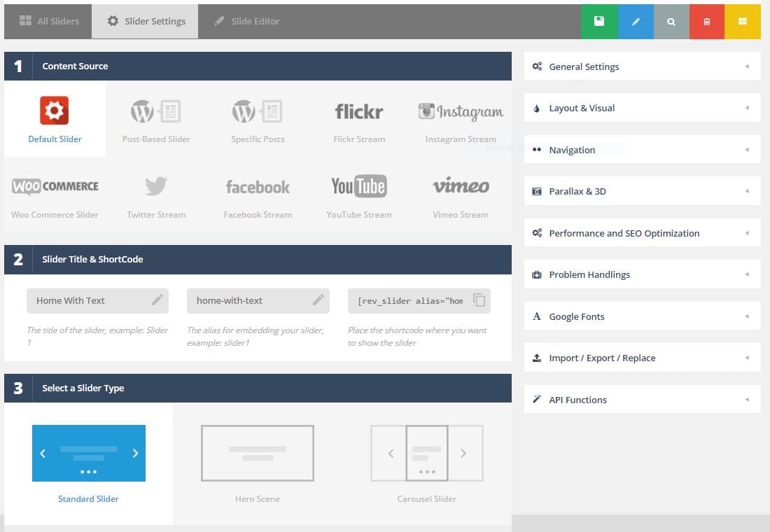
Task: Click the gray magnifier preview button
Action: 671,21
